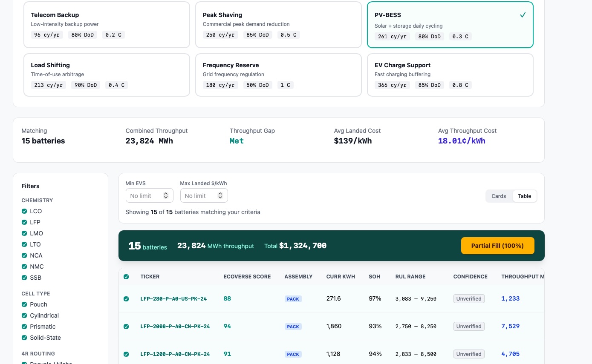Deselect the PV-BESS use case card
The image size is (592, 364).
[x=450, y=24]
